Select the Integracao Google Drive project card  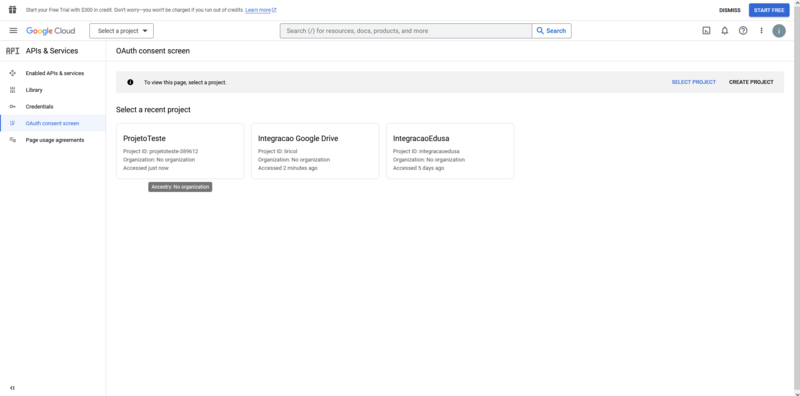click(315, 151)
